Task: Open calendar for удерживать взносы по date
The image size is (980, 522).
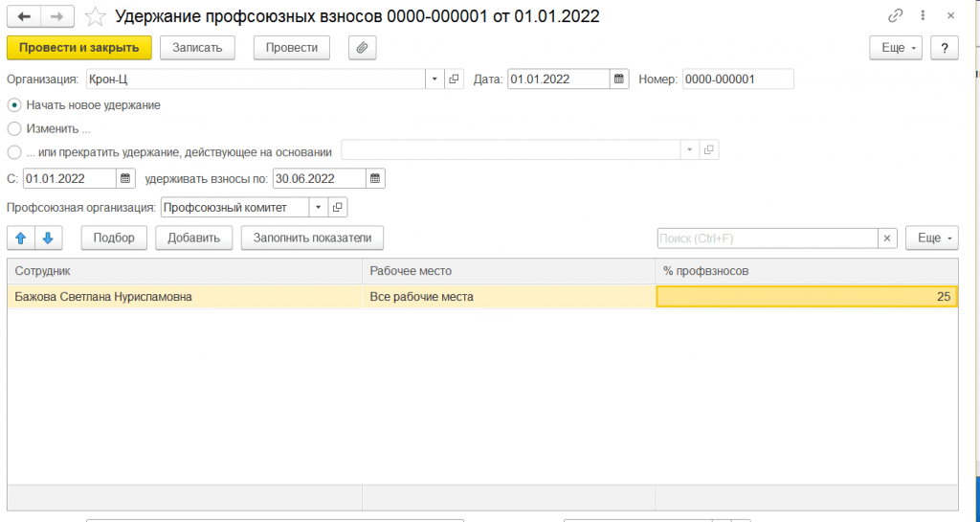Action: coord(375,178)
